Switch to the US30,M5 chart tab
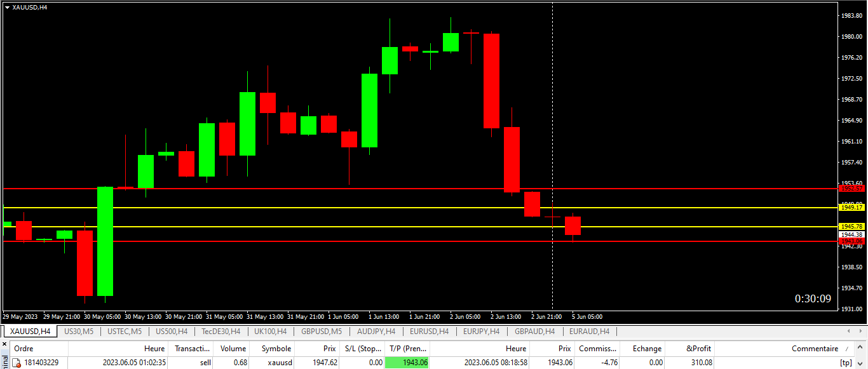This screenshot has width=868, height=369. [79, 332]
